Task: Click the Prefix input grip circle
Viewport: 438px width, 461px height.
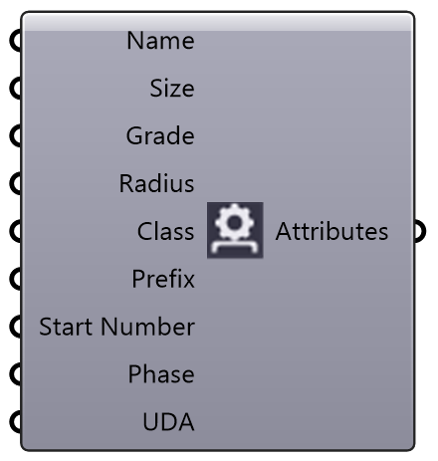Action: point(16,279)
